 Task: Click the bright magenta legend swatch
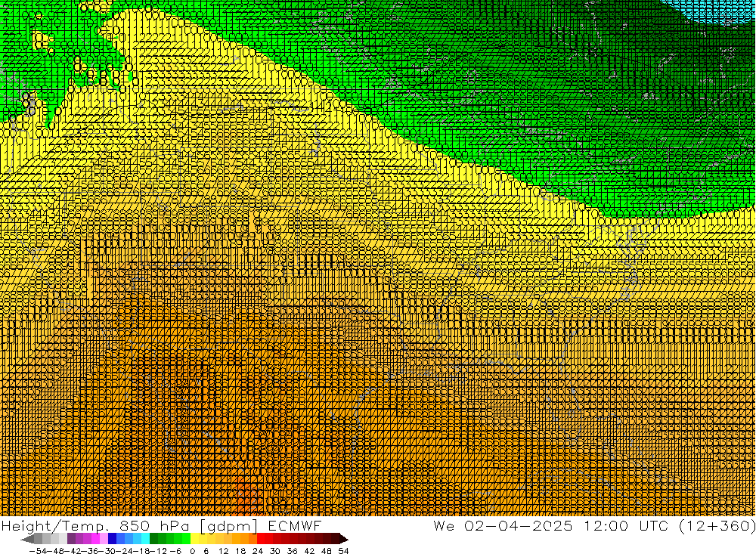(95, 539)
